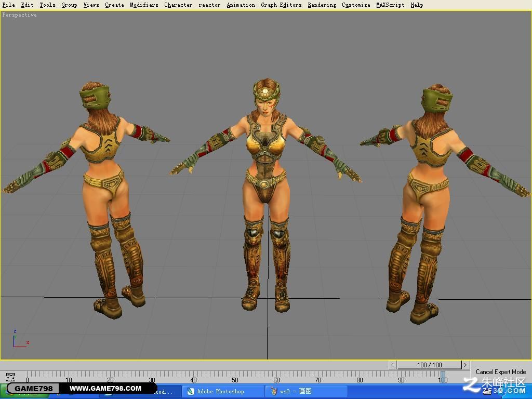Open the Edit menu
The width and height of the screenshot is (532, 399).
coord(27,5)
